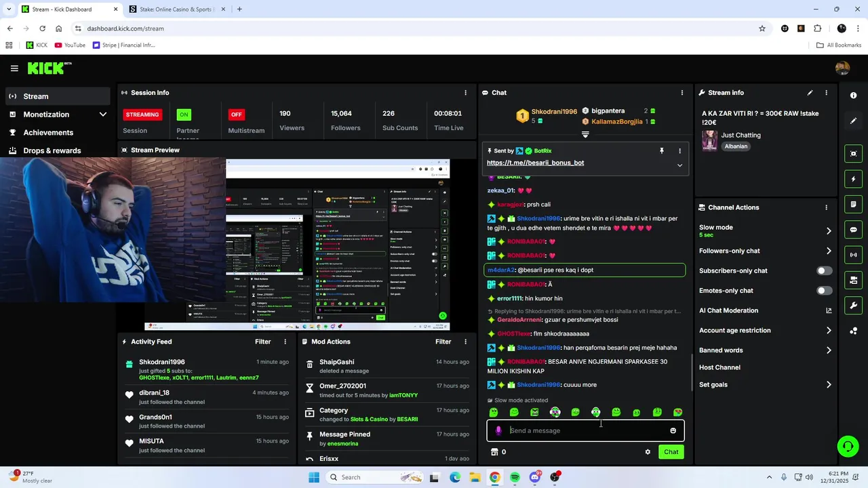Image resolution: width=868 pixels, height=488 pixels.
Task: Open the Channel Actions three-dot menu
Action: click(826, 207)
